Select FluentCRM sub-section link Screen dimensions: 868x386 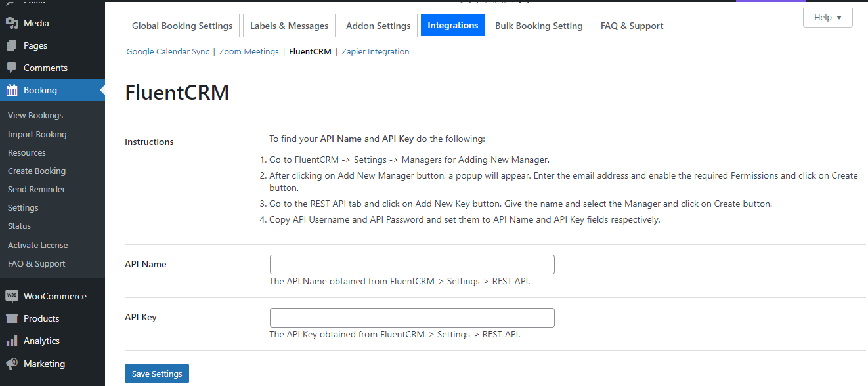(x=310, y=51)
